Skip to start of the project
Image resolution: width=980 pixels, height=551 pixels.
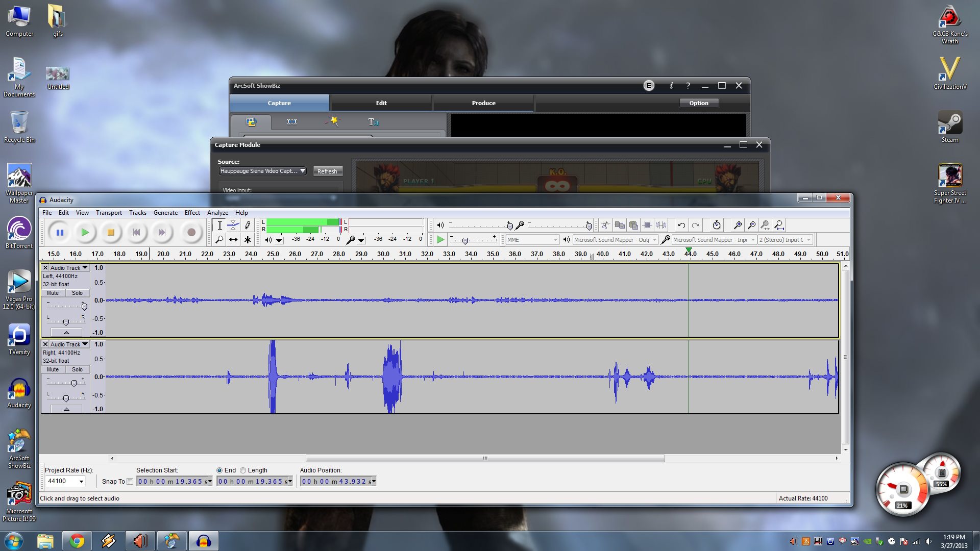(136, 233)
